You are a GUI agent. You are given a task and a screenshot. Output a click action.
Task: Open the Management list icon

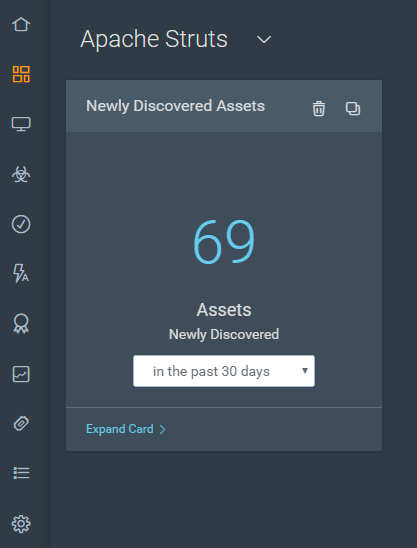(21, 473)
